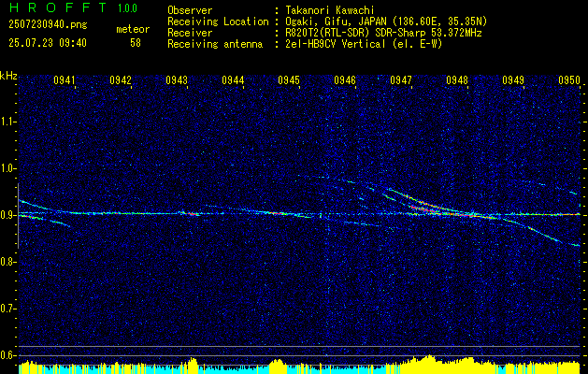Click the 0.8 kHz axis label
This screenshot has width=588, height=374.
pyautogui.click(x=7, y=262)
